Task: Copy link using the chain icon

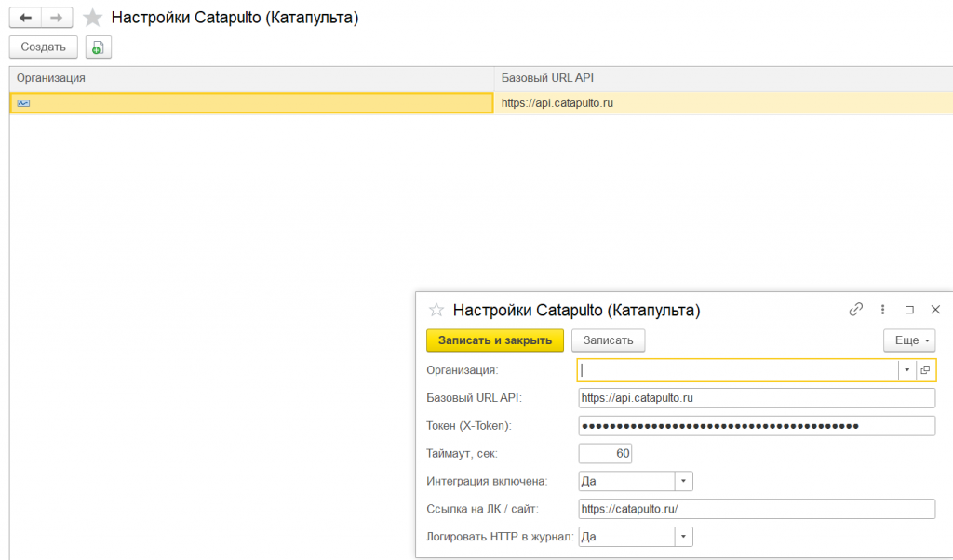Action: (x=856, y=310)
